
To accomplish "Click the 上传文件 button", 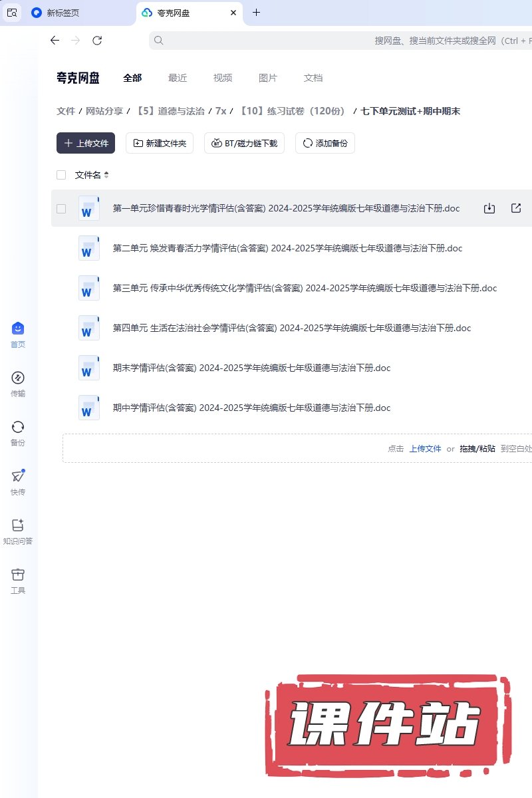I will 86,143.
